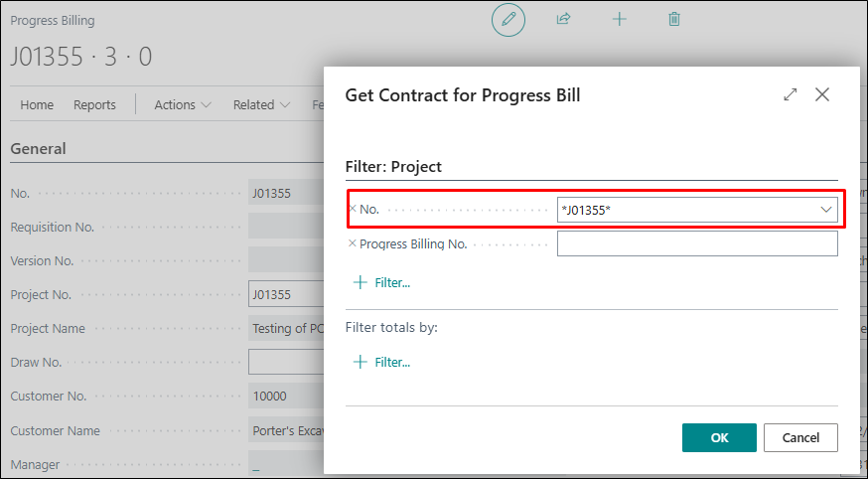Open the Reports menu tab
The image size is (868, 479).
[x=94, y=104]
